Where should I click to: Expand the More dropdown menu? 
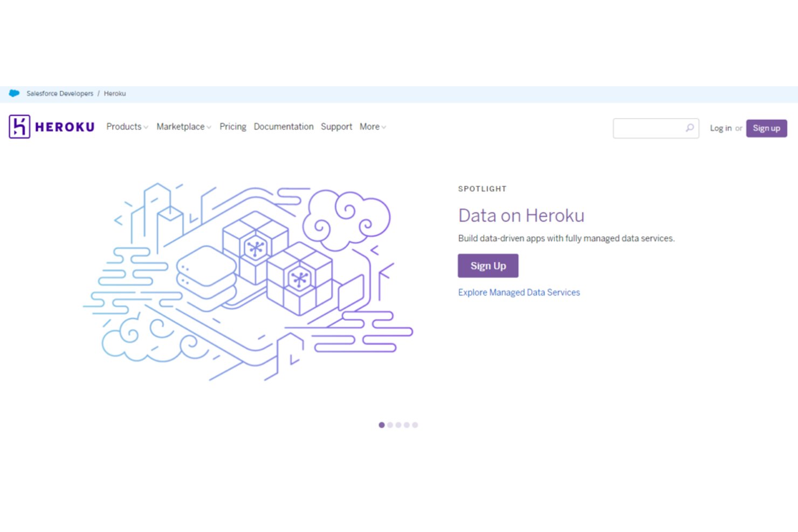click(x=373, y=127)
